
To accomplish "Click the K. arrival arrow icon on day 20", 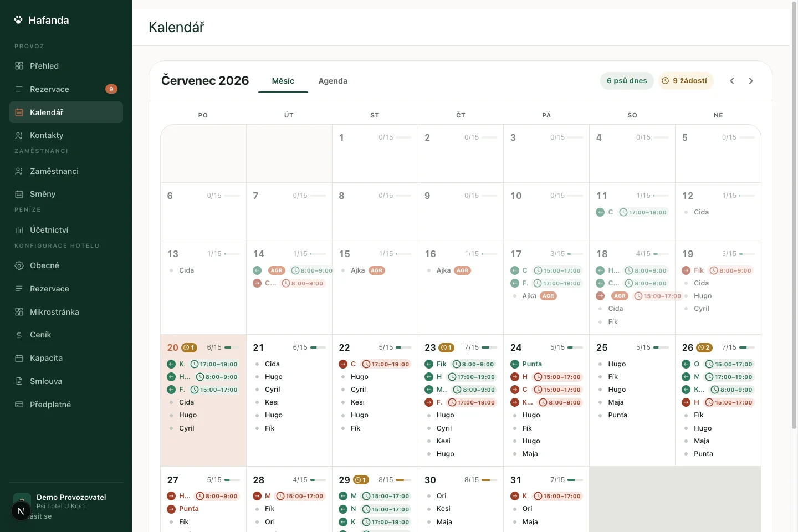I will pyautogui.click(x=171, y=364).
